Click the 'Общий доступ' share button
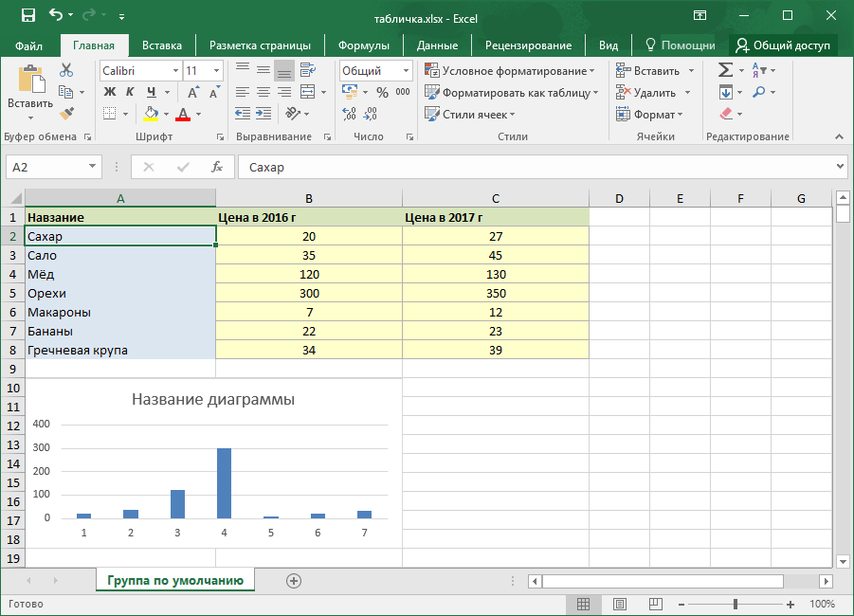 click(783, 45)
